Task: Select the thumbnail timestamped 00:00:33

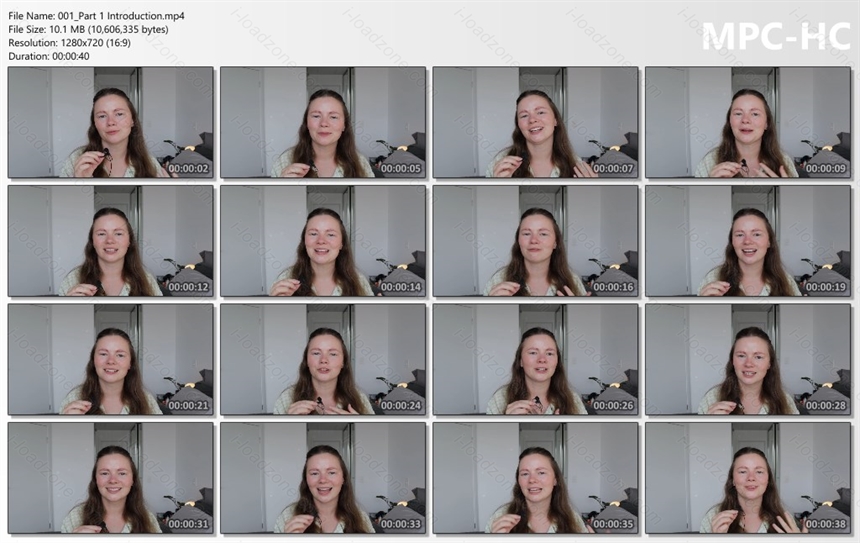Action: click(323, 478)
